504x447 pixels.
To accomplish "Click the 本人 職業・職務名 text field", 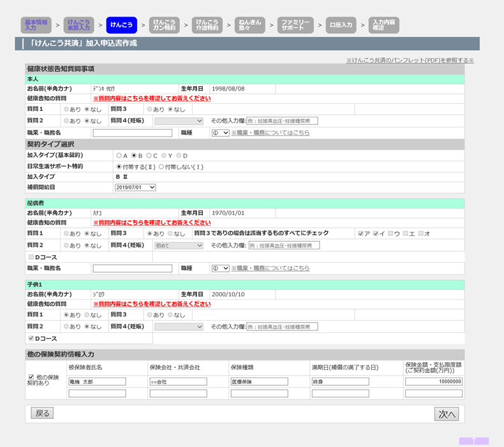I will tap(132, 133).
